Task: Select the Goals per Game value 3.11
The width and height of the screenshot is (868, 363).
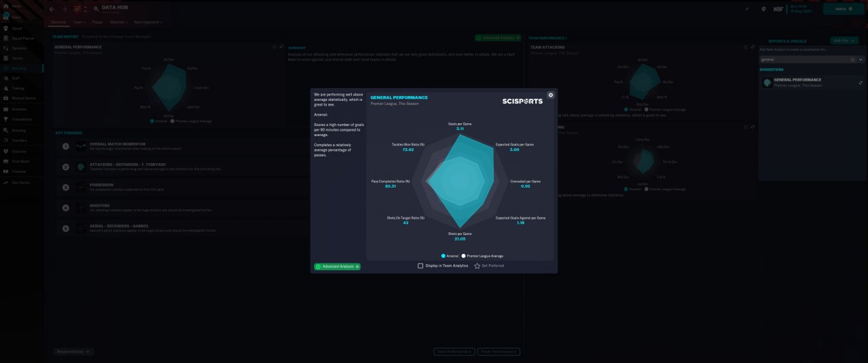Action: click(460, 129)
